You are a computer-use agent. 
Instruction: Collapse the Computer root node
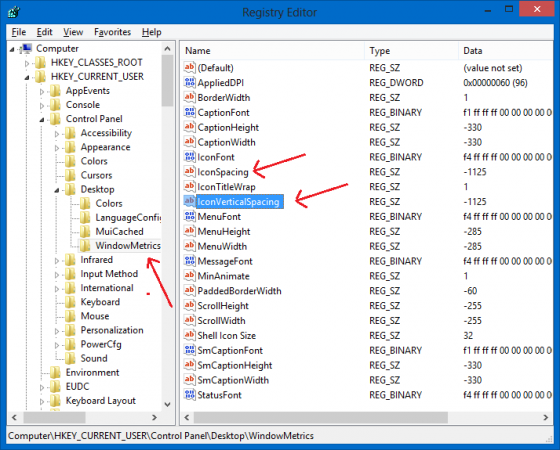(x=12, y=49)
